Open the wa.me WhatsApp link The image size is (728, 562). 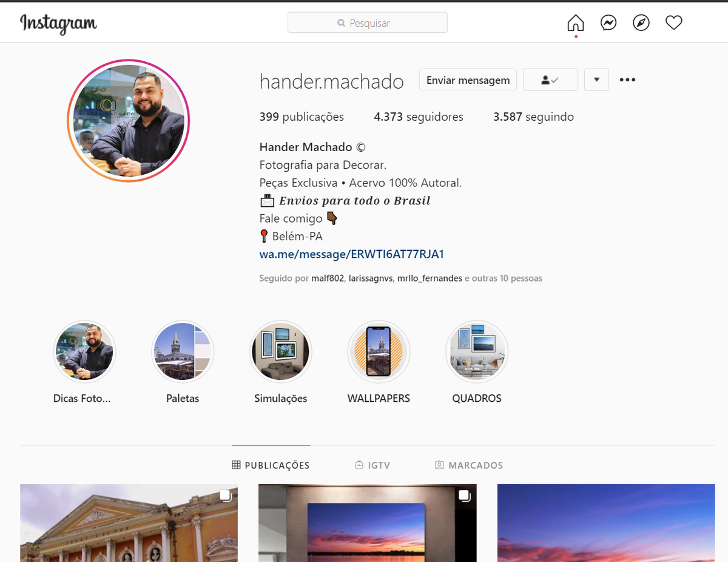click(x=351, y=254)
